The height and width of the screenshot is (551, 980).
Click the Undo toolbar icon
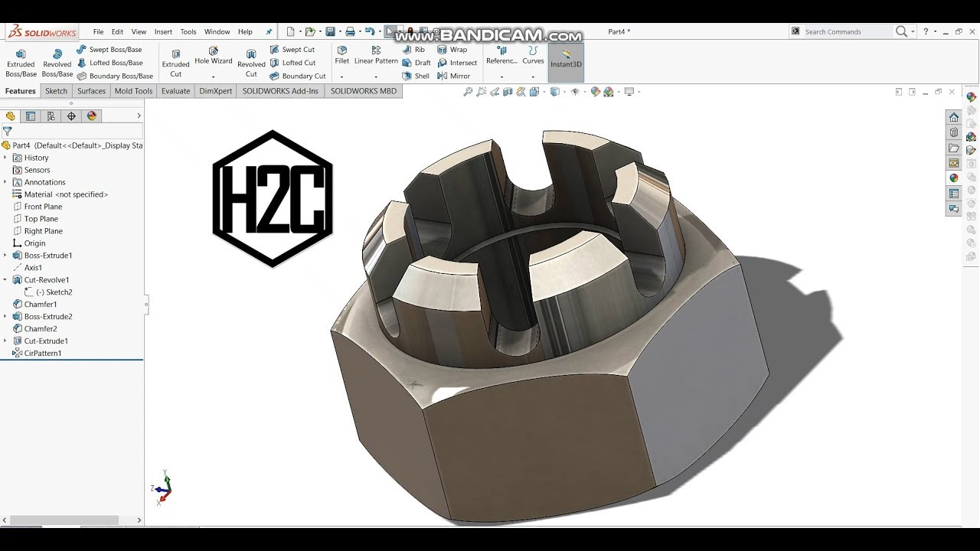(370, 31)
